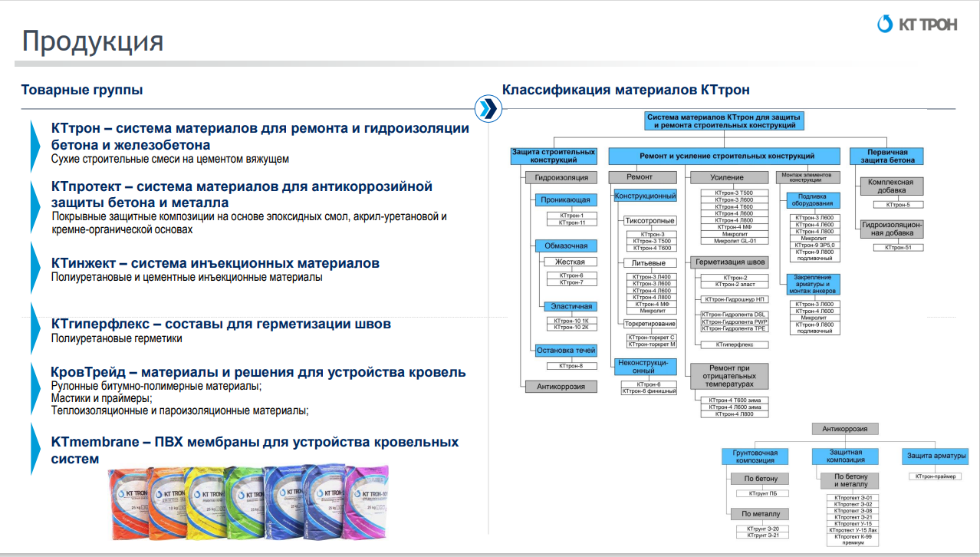980x557 pixels.
Task: Click the blue triangle bullet beside the КТmembrane heading
Action: 35,447
